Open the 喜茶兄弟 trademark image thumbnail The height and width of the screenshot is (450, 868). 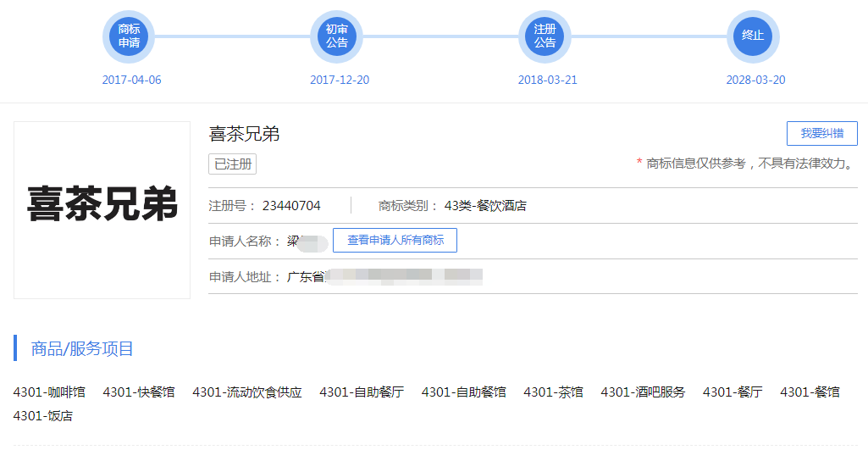102,210
